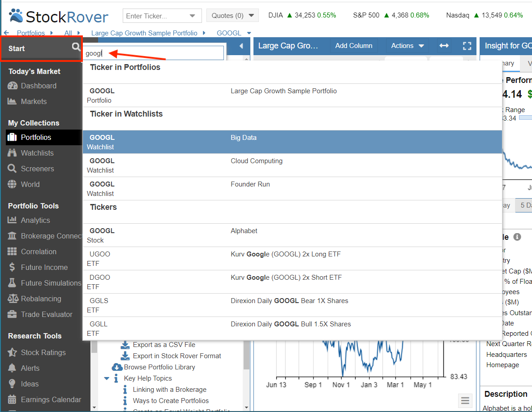Select GOOGL Alphabet stock result
532x412 pixels.
292,235
